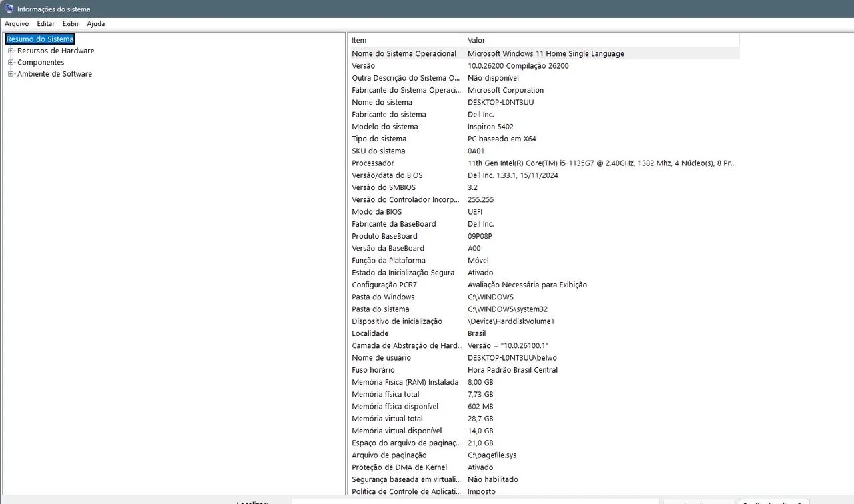
Task: Open the "Exibir" menu
Action: coord(70,23)
